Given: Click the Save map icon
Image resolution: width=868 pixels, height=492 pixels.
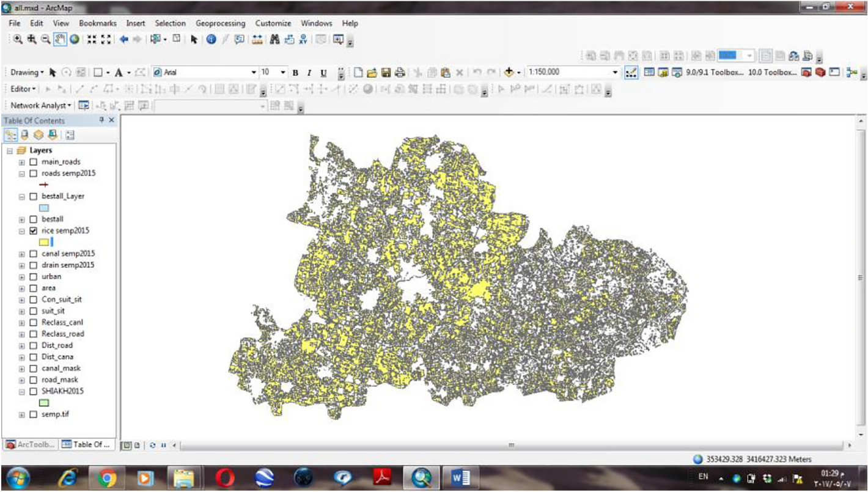Looking at the screenshot, I should 386,72.
